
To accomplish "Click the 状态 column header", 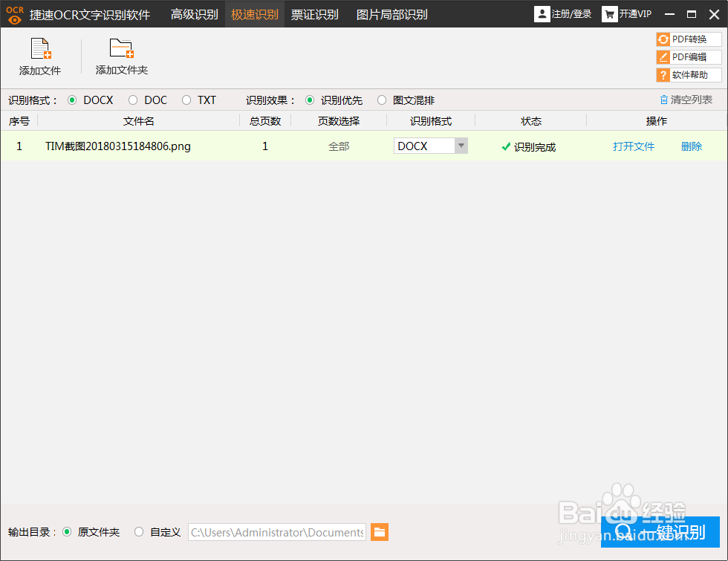I will click(531, 121).
